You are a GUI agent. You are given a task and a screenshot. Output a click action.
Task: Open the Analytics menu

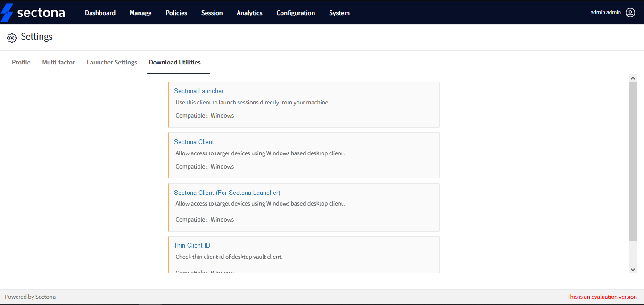(249, 13)
